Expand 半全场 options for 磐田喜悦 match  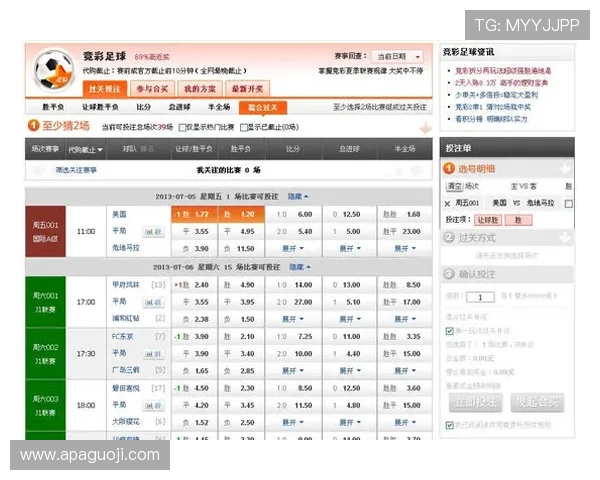[x=405, y=423]
